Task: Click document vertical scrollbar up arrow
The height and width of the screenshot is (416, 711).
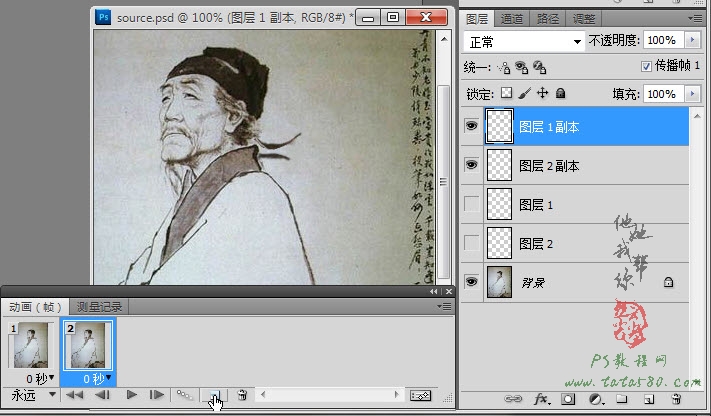Action: click(444, 39)
